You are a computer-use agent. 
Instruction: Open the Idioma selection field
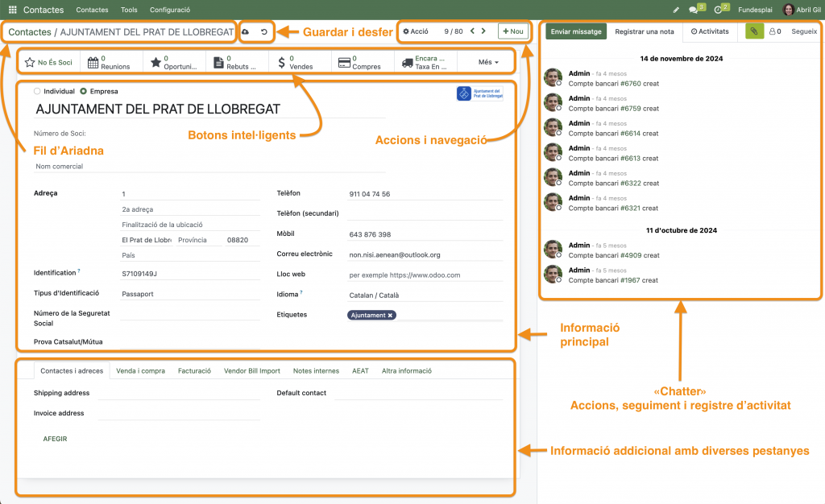tap(425, 295)
